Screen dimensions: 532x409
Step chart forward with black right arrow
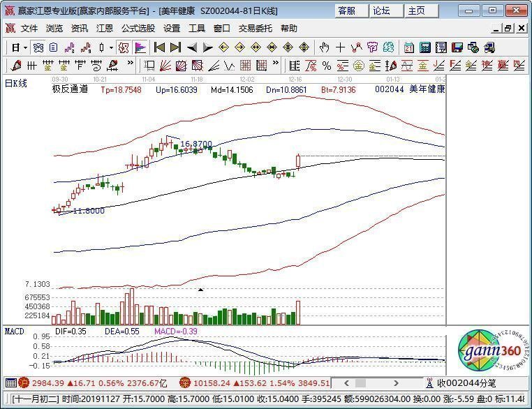point(207,47)
